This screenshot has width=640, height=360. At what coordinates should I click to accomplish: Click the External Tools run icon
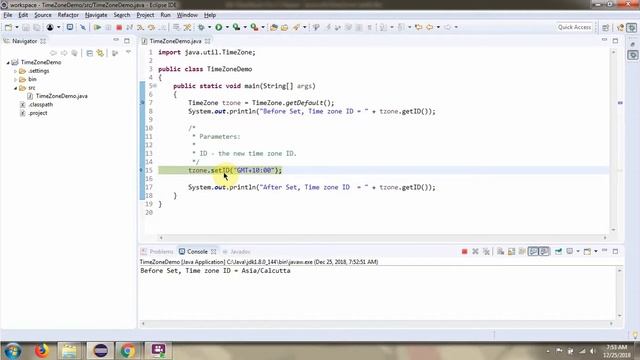254,27
